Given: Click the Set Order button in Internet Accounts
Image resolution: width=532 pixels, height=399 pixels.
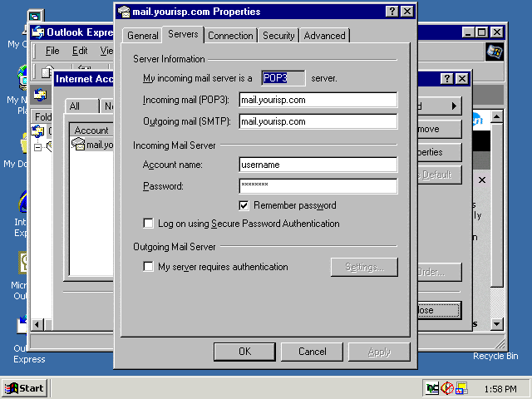Looking at the screenshot, I should tap(440, 272).
